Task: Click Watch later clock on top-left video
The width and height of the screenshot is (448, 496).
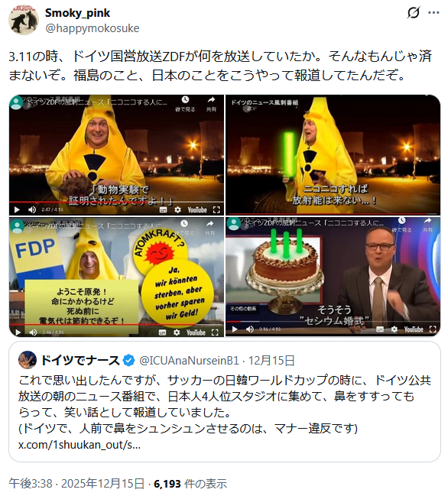Action: (185, 104)
